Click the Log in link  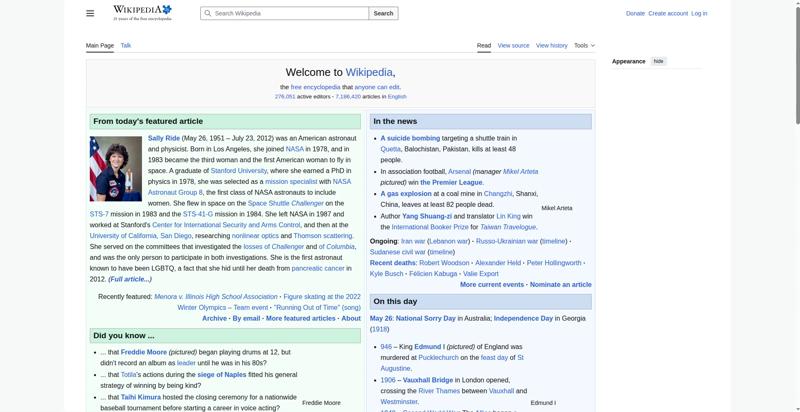[699, 13]
